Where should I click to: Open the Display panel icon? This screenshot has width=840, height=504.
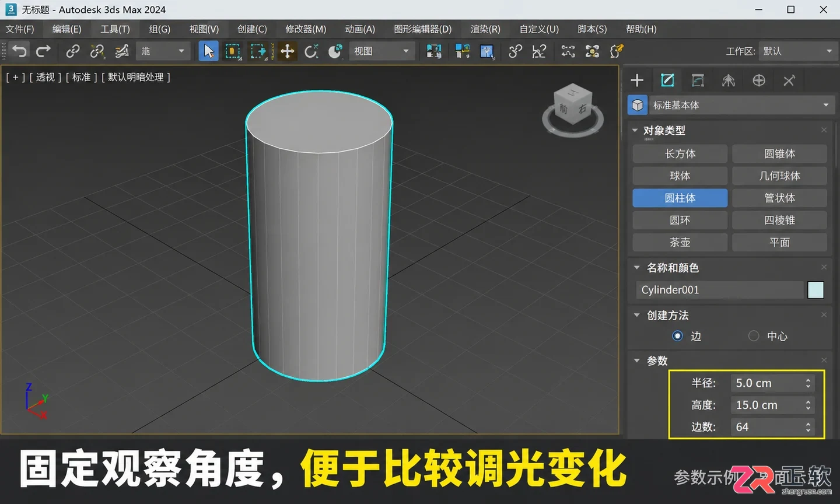(759, 80)
